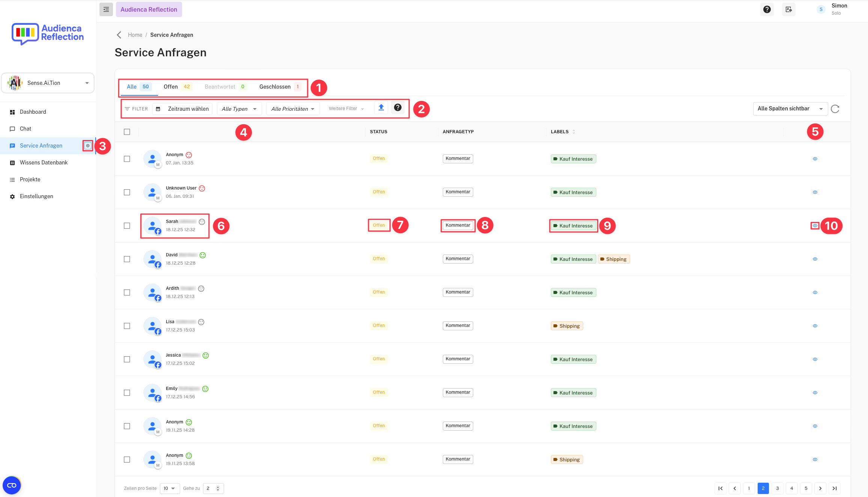Click the blue upload export icon in filter bar
This screenshot has width=868, height=497.
381,108
